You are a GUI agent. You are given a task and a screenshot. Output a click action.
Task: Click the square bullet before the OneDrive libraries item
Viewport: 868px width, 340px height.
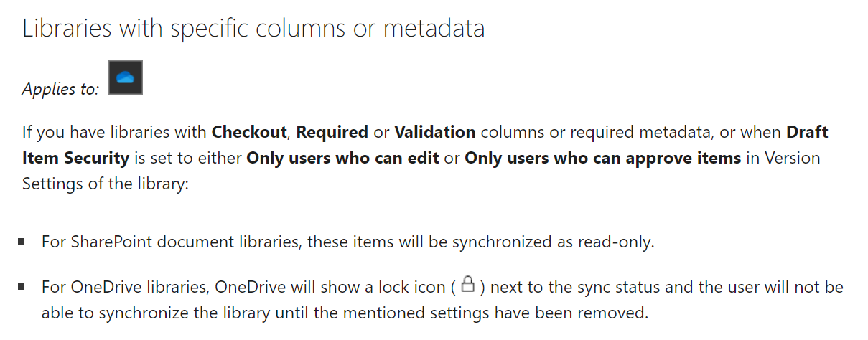click(x=22, y=287)
